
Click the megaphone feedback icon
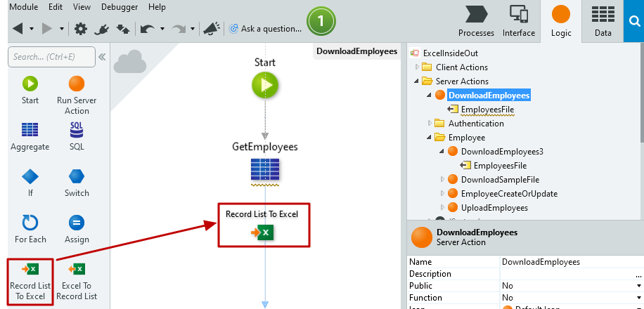click(212, 29)
